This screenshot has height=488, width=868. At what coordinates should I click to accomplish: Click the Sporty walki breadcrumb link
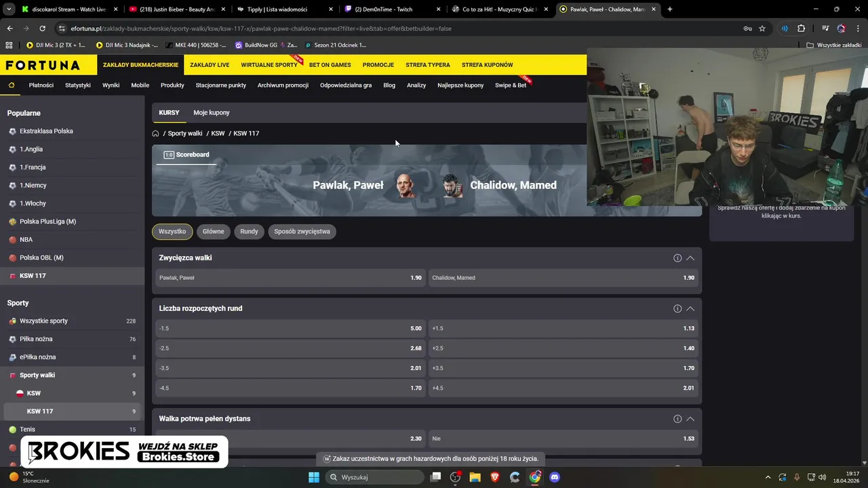(x=185, y=134)
